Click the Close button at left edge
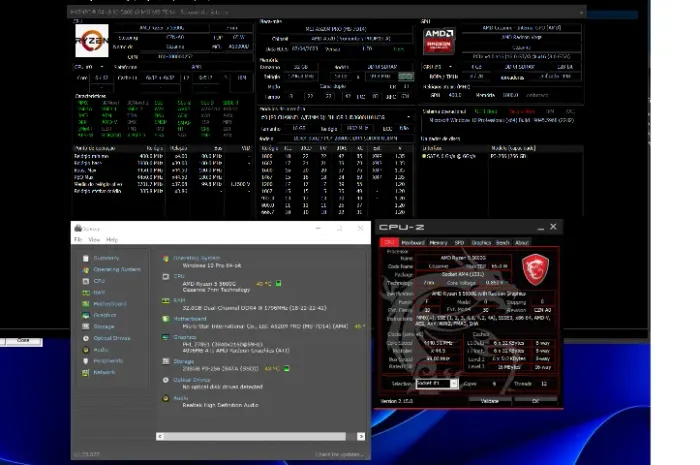 point(23,341)
